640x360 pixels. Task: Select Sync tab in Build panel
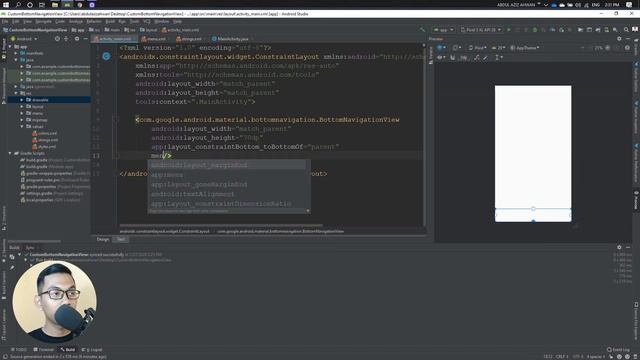[30, 247]
